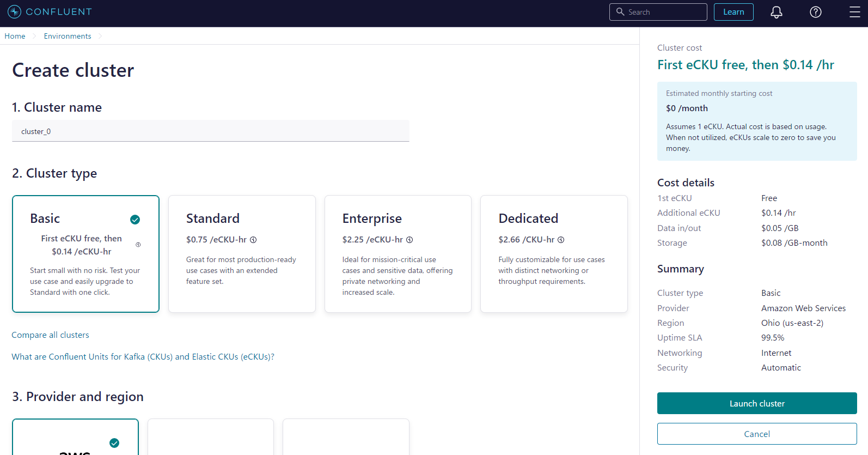Click the Confluent logo icon
This screenshot has width=868, height=455.
click(x=14, y=11)
